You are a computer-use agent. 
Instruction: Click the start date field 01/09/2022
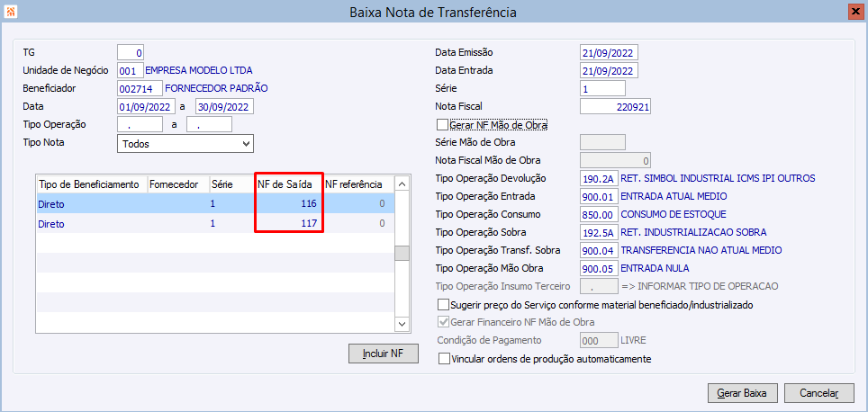[147, 106]
